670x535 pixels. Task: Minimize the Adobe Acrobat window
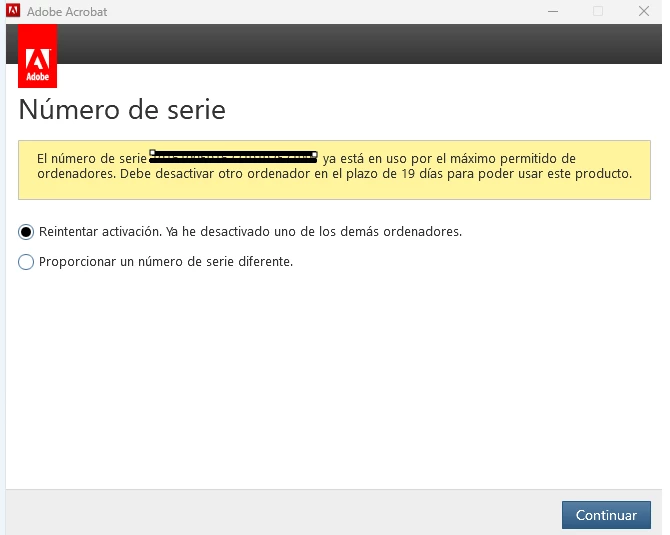(x=553, y=11)
